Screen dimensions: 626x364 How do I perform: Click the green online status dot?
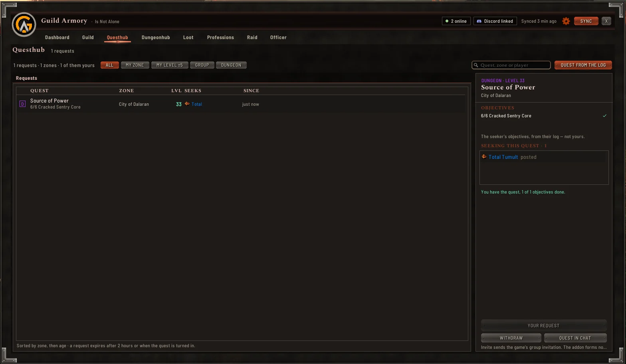point(447,21)
